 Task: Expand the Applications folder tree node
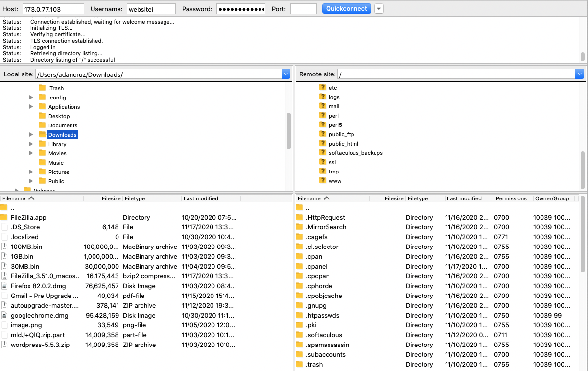[31, 107]
